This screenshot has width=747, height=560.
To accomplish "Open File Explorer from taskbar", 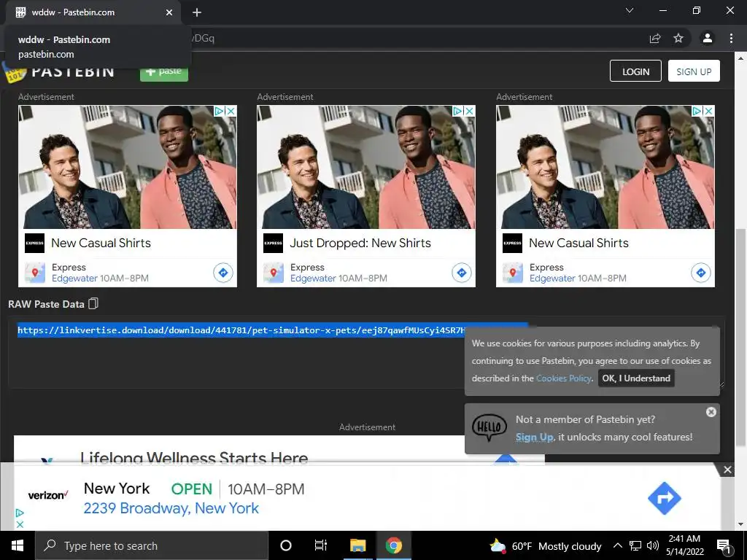I will [357, 545].
